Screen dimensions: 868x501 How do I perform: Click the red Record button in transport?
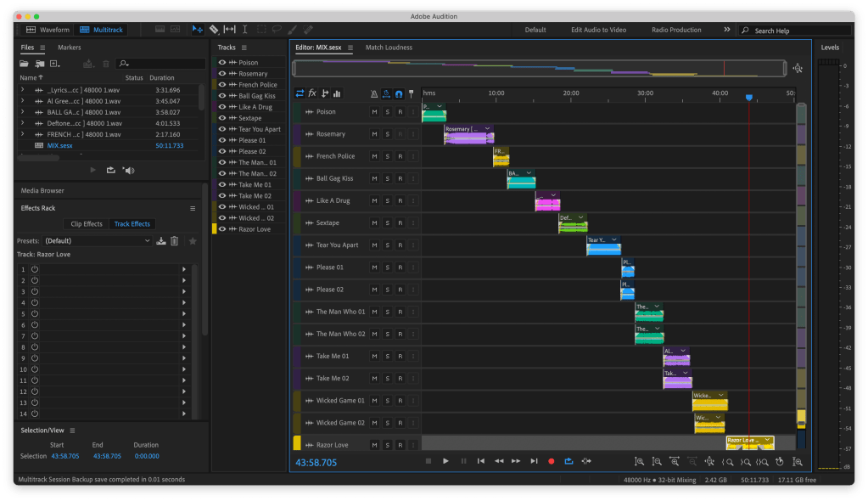tap(551, 461)
